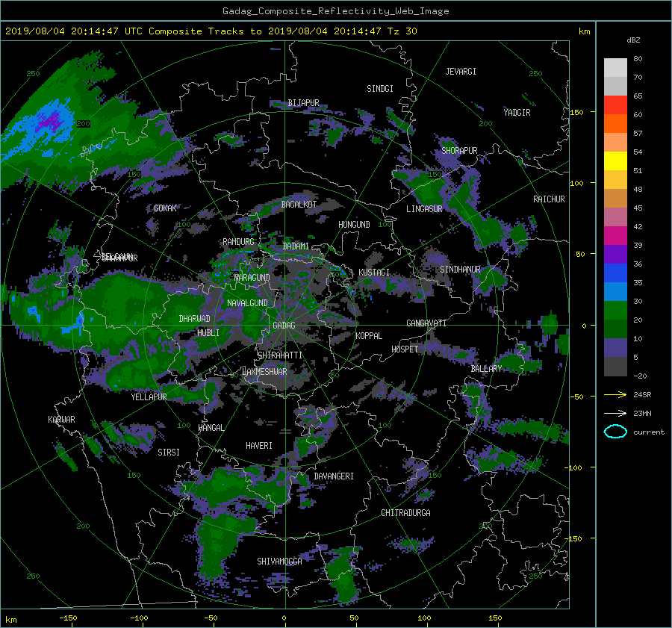Select the BADAMI city label
The width and height of the screenshot is (672, 628).
point(296,246)
